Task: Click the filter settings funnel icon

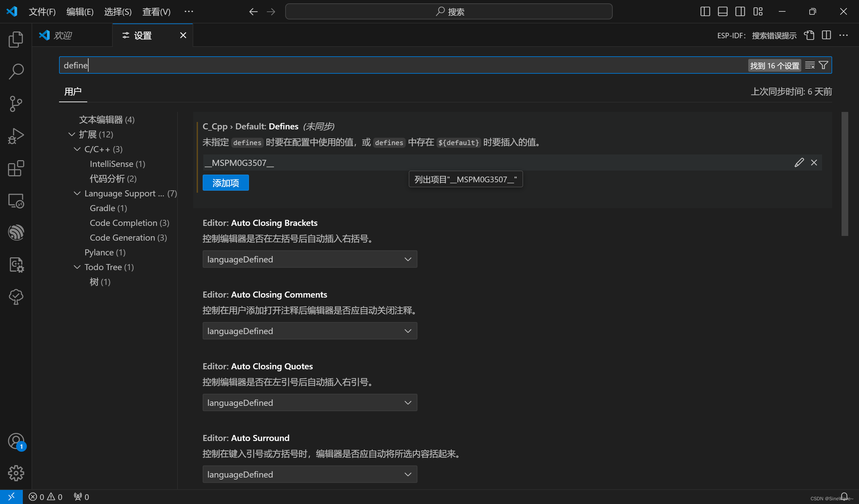Action: [x=823, y=65]
